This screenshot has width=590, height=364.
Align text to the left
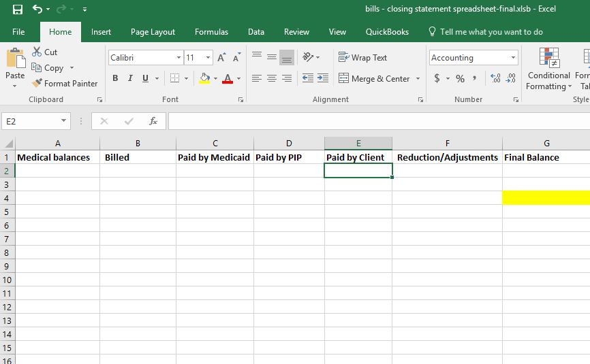(257, 78)
